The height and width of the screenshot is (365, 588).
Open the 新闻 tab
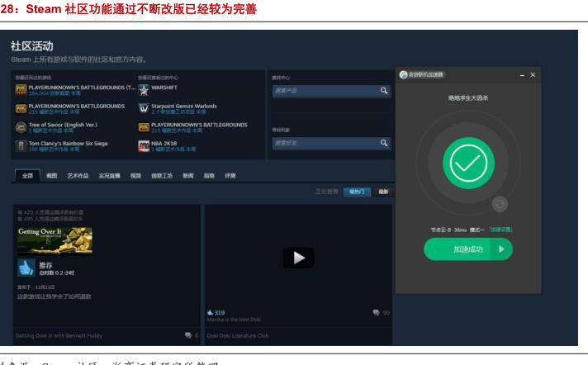tap(188, 176)
